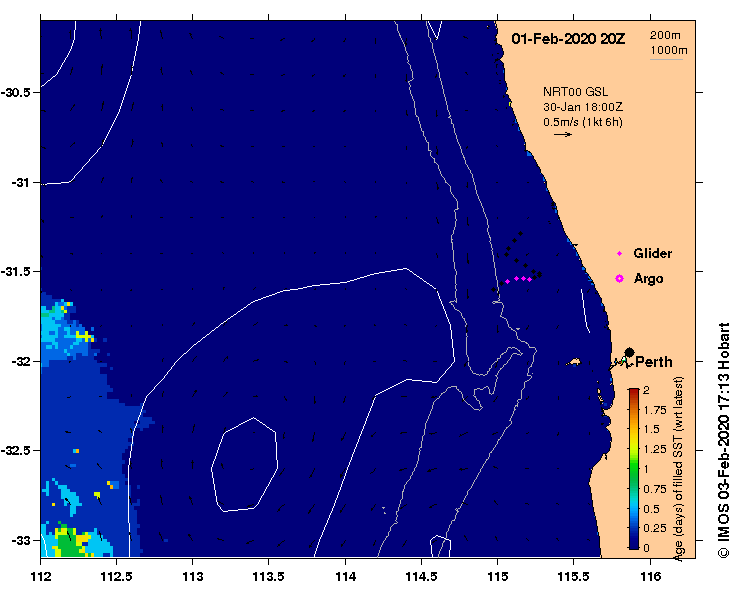
Task: Click the magenta Glider legend diamond
Action: 619,254
